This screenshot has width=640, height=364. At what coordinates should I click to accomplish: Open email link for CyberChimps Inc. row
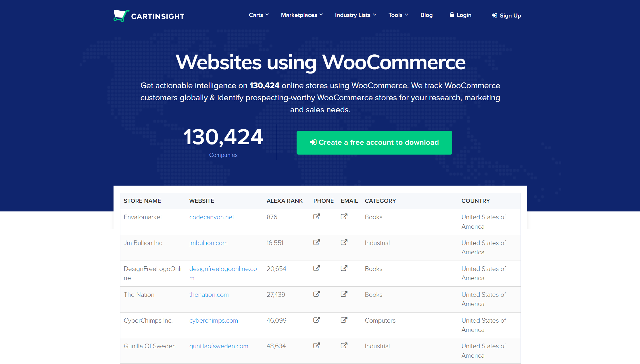[344, 320]
